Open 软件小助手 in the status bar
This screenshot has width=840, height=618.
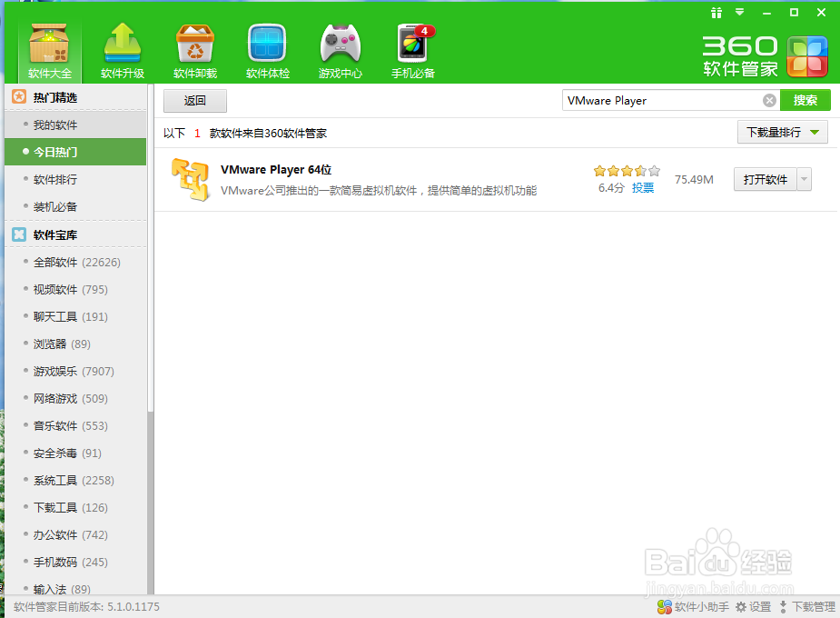(693, 607)
